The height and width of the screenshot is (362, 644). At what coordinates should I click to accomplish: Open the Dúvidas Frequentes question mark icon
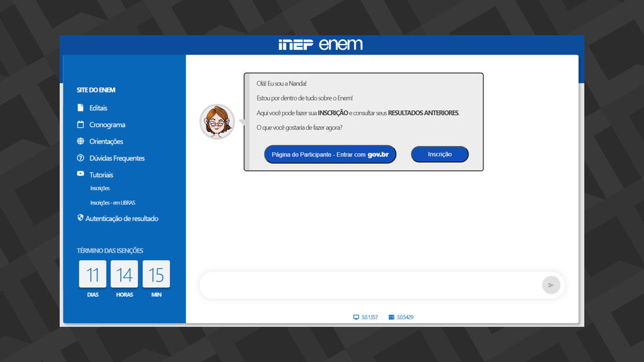click(80, 158)
